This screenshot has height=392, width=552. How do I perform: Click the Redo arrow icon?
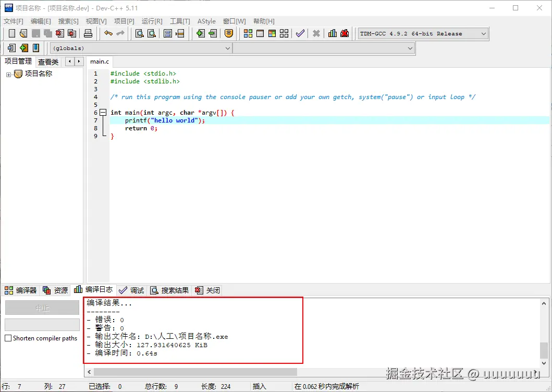click(120, 33)
